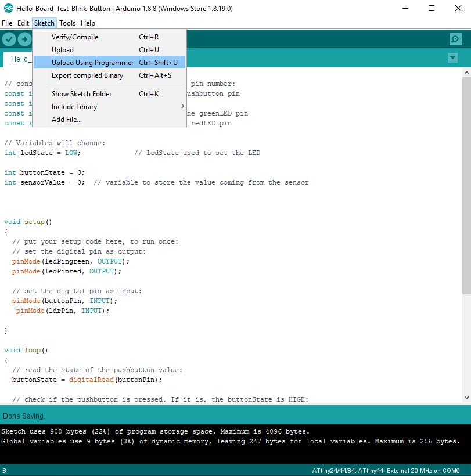Choose Upload from the Sketch menu
471x476 pixels.
click(109, 50)
